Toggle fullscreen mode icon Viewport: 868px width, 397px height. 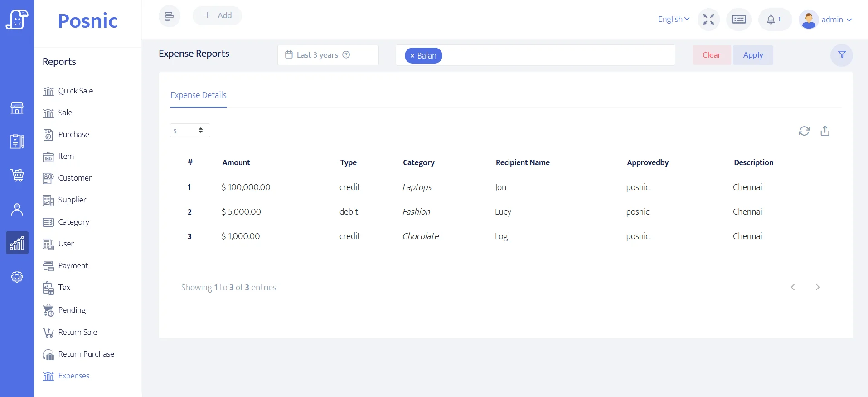pos(708,20)
